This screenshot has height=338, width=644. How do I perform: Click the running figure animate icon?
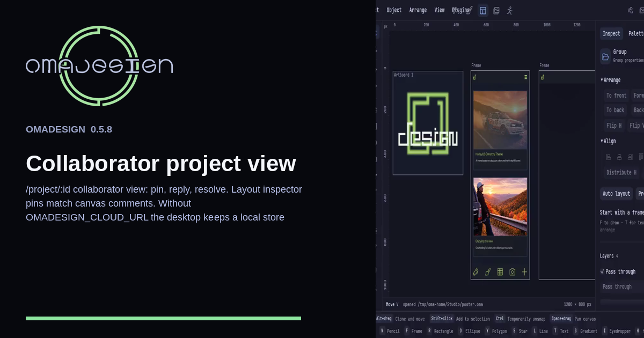click(510, 10)
